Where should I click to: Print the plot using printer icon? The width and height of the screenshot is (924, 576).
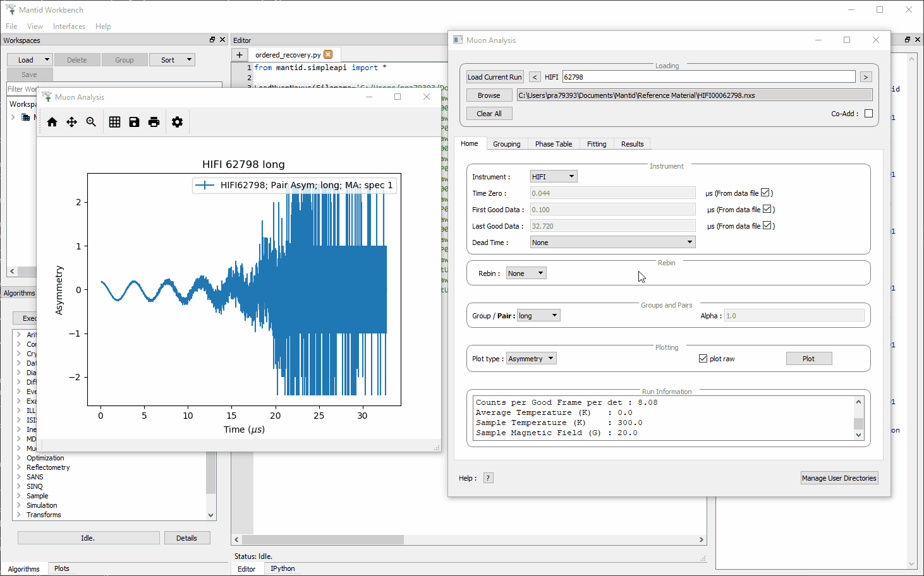[x=154, y=122]
